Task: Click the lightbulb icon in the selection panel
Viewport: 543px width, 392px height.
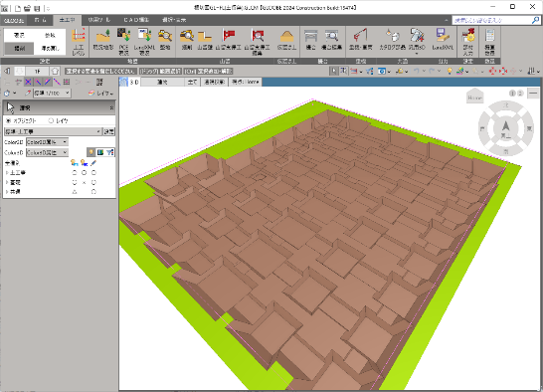Action: 91,152
